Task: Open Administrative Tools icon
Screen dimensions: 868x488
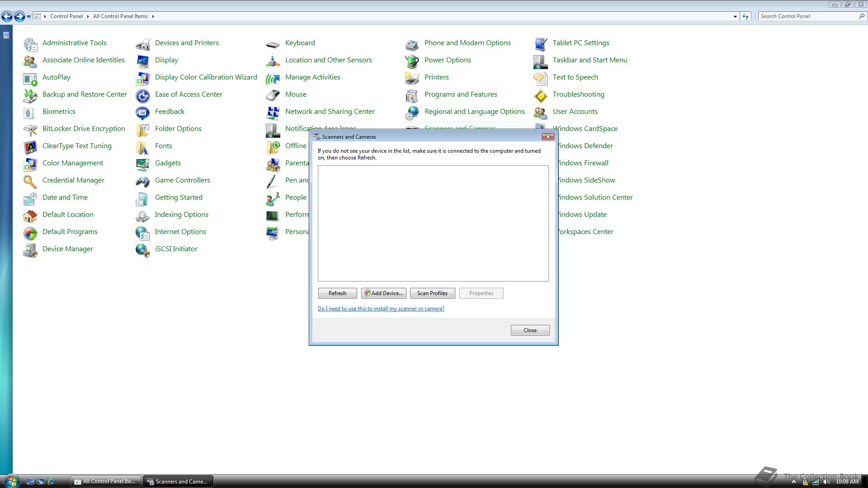Action: click(30, 44)
